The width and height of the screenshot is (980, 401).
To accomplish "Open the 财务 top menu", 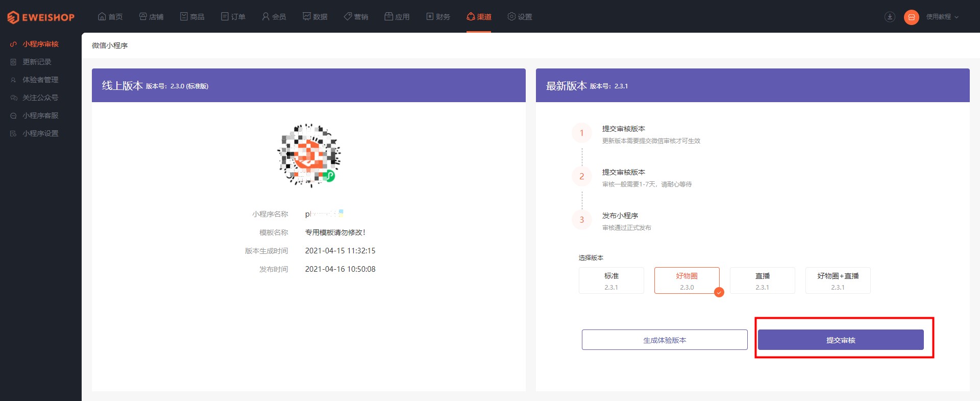I will (438, 16).
